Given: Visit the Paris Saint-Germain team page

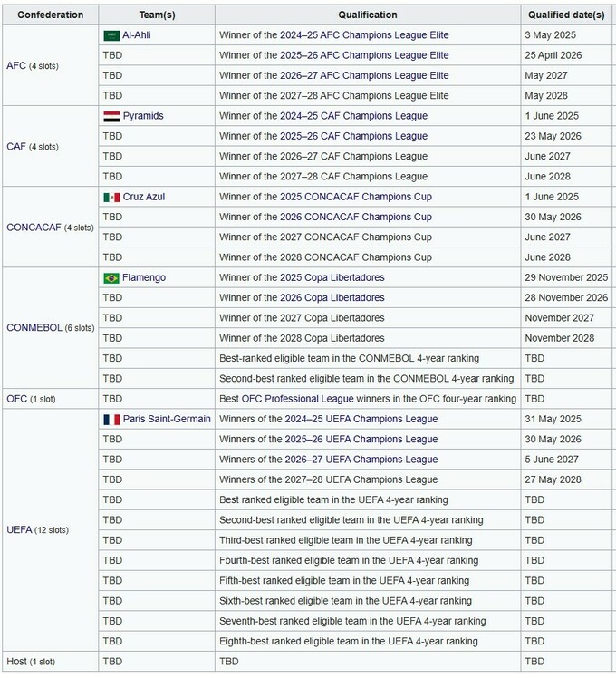Looking at the screenshot, I should pos(168,419).
